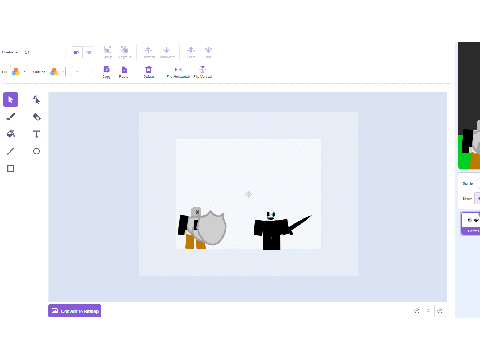
Task: Zoom out the paint canvas
Action: tap(417, 311)
